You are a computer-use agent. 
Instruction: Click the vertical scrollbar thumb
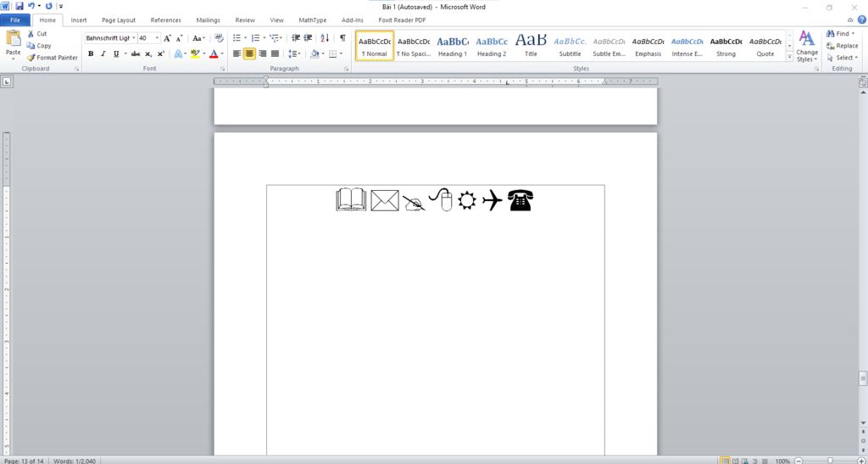coord(862,378)
